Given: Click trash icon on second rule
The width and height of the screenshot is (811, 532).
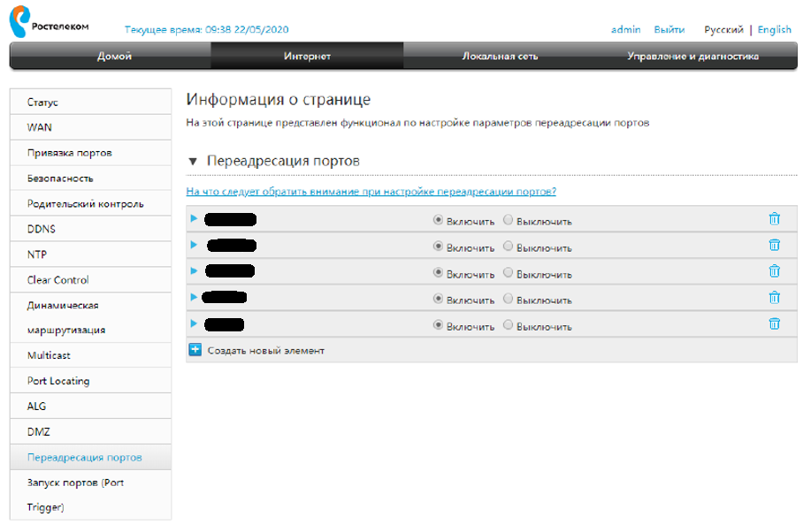Looking at the screenshot, I should pyautogui.click(x=774, y=245).
